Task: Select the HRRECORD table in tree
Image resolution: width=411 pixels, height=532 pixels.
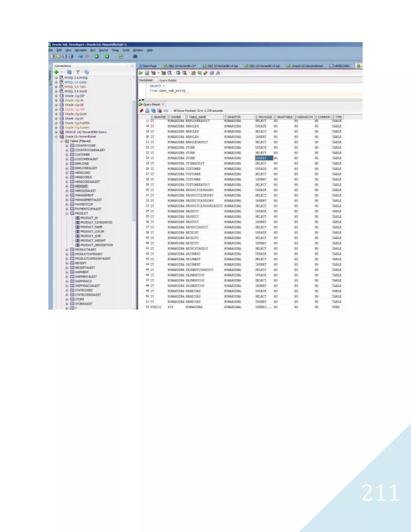Action: click(x=82, y=173)
